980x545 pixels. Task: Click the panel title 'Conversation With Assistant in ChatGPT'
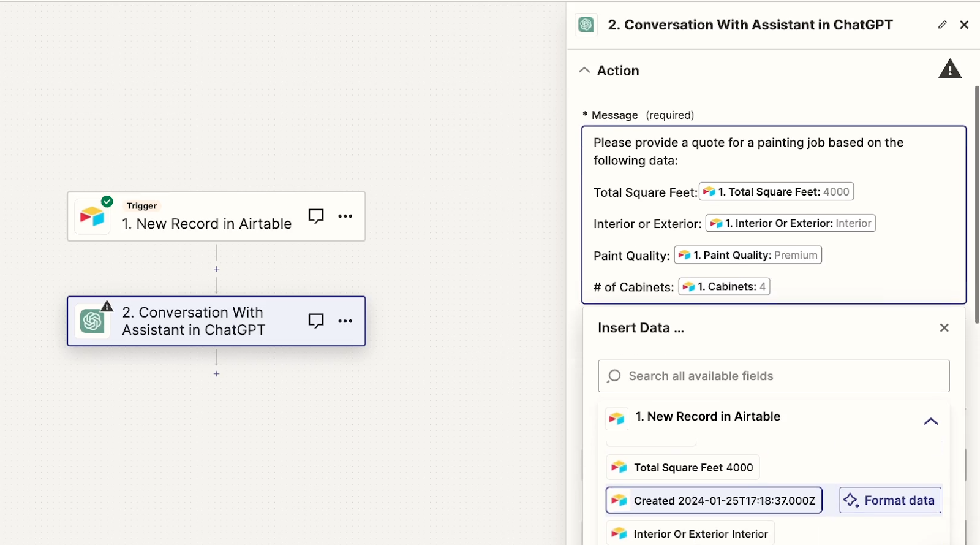(x=750, y=25)
